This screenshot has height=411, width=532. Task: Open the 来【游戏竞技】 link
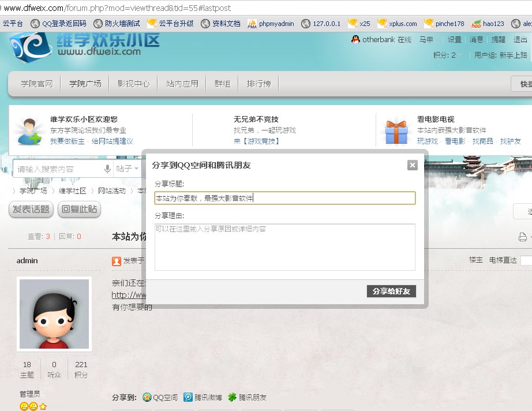click(x=256, y=141)
